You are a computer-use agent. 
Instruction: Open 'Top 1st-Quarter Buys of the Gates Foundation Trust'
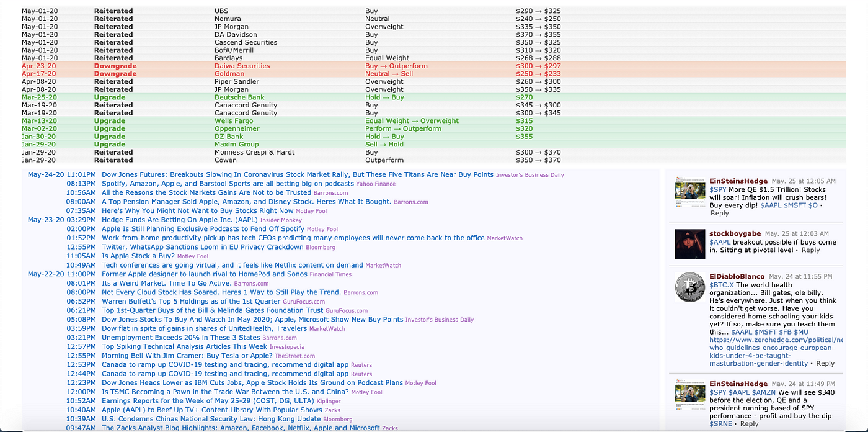pyautogui.click(x=213, y=310)
